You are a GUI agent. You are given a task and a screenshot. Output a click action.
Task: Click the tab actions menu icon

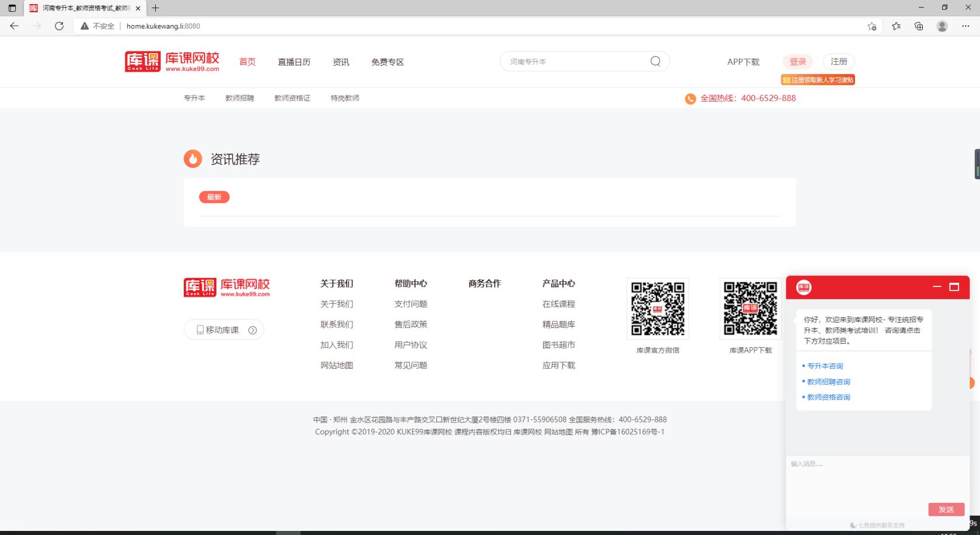[x=12, y=8]
